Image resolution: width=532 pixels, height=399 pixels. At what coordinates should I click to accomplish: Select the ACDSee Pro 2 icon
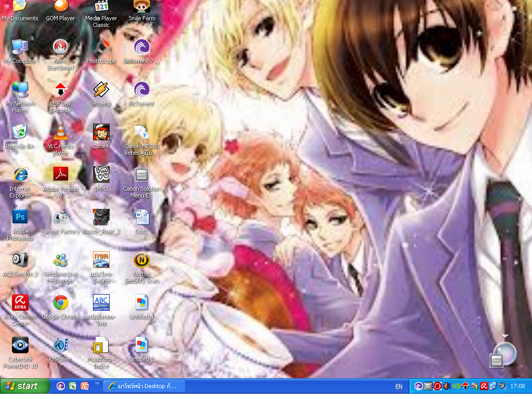point(20,264)
